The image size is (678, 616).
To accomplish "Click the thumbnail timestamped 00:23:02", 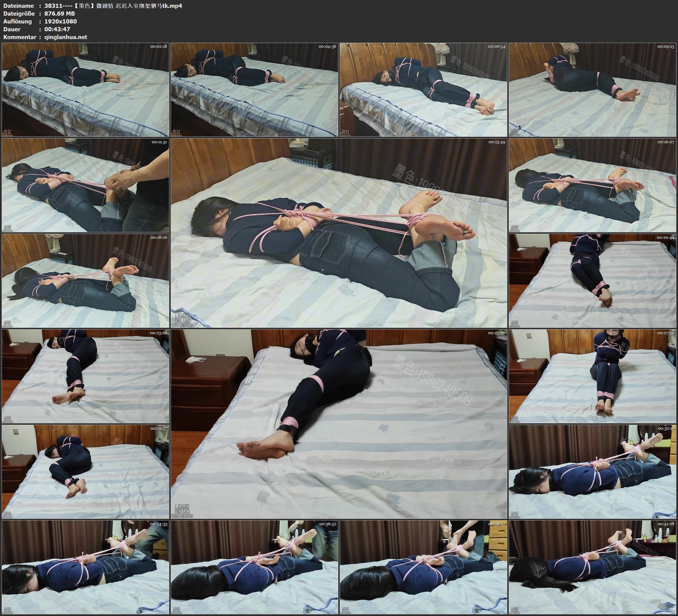I will pos(85,376).
